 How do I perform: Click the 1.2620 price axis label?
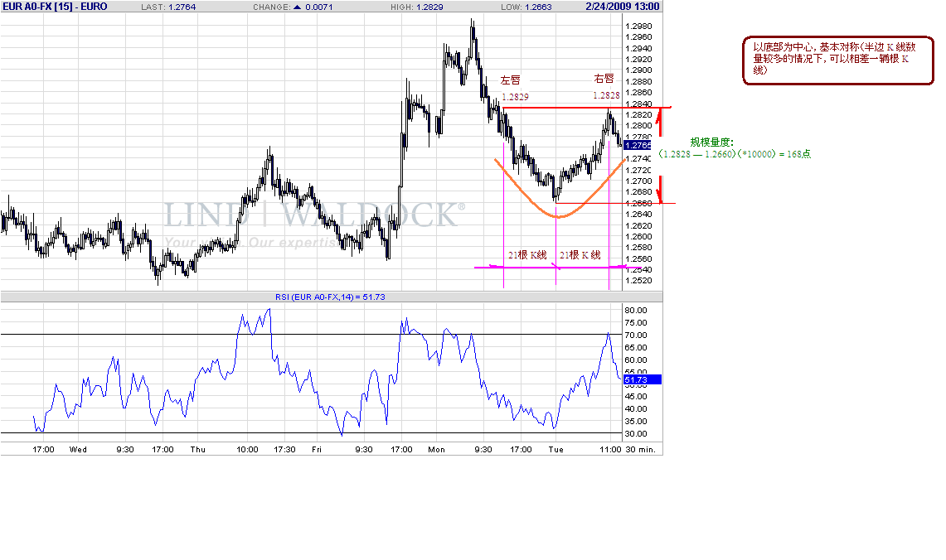638,226
